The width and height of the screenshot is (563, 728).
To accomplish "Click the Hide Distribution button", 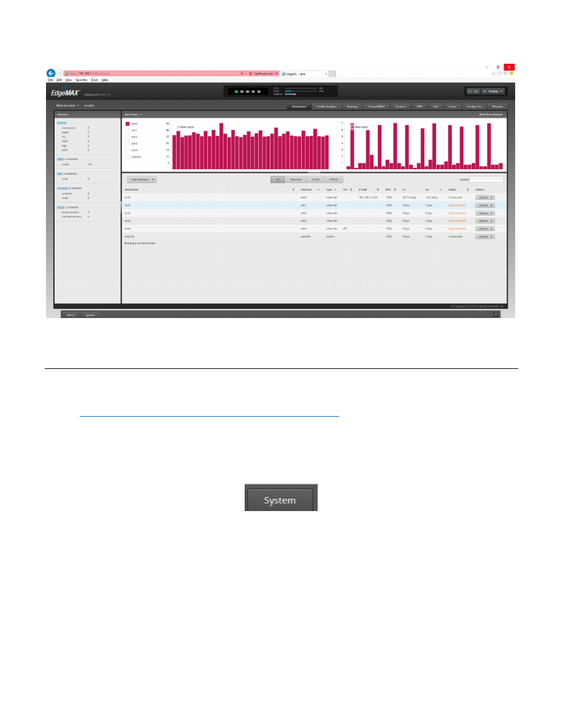I will (x=491, y=115).
